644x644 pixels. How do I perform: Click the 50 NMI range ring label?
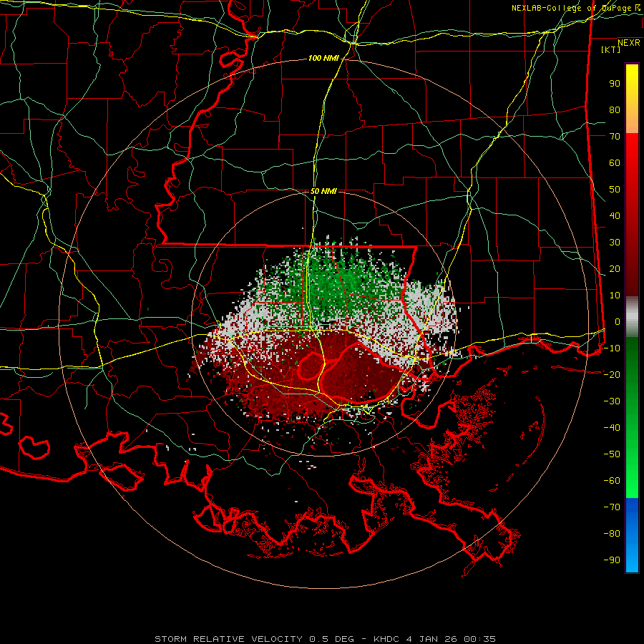click(323, 191)
